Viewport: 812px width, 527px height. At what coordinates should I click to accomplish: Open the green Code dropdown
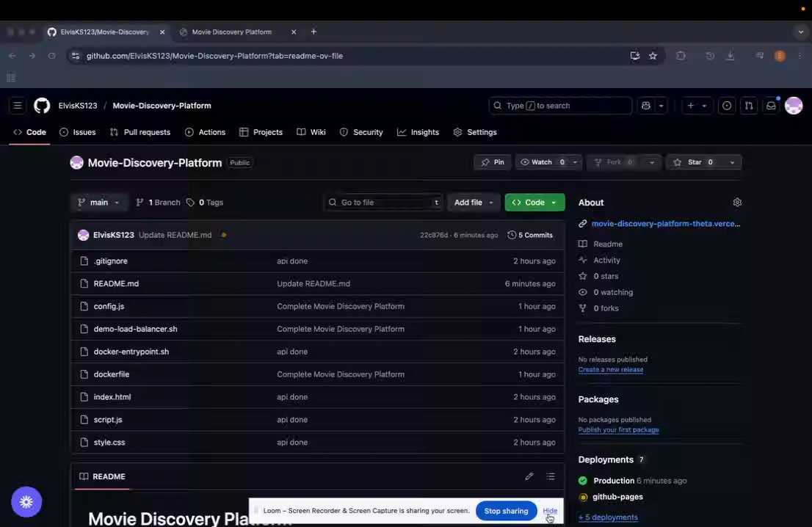tap(534, 203)
